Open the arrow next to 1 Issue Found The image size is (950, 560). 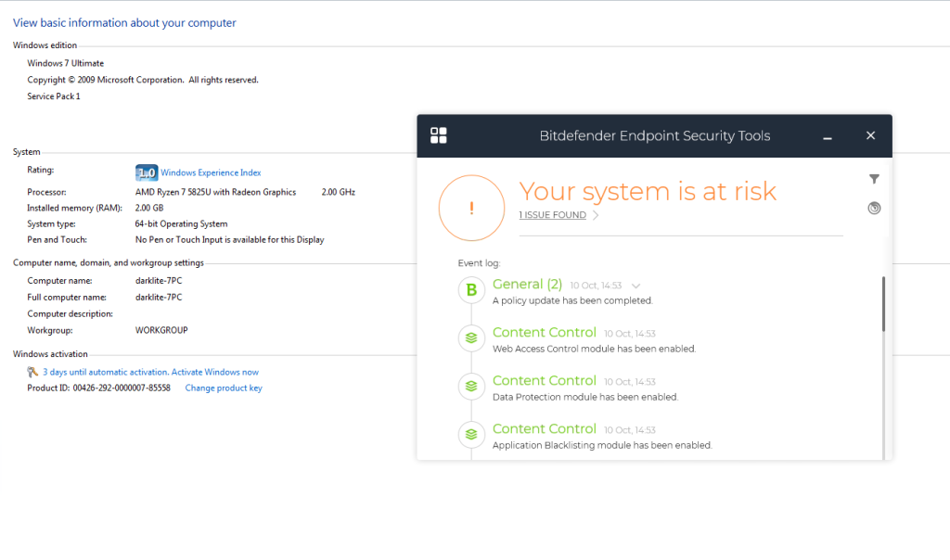coord(596,215)
